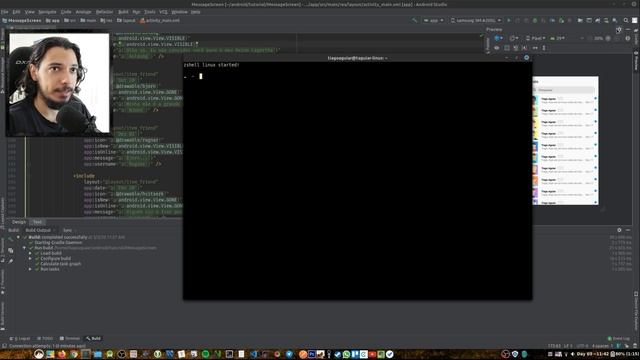
Task: Switch to the Text editor tab
Action: click(x=38, y=222)
